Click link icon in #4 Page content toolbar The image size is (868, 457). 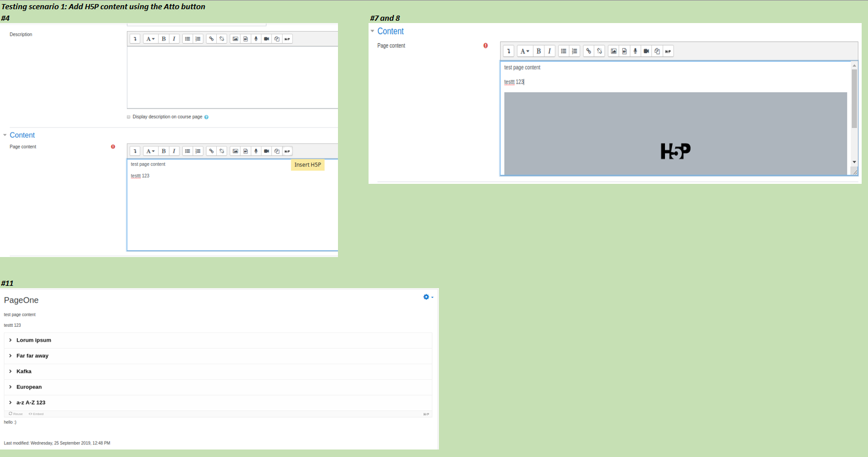coord(211,151)
